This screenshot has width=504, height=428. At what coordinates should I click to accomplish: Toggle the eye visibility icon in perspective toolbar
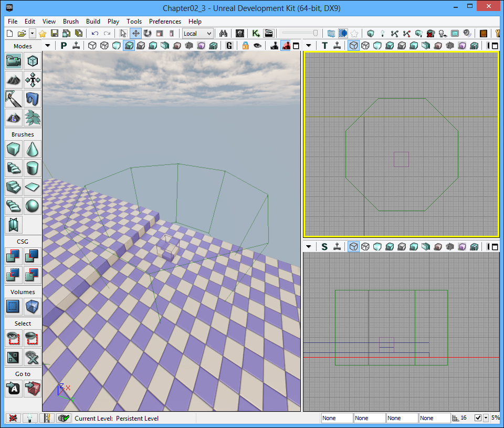pos(257,46)
